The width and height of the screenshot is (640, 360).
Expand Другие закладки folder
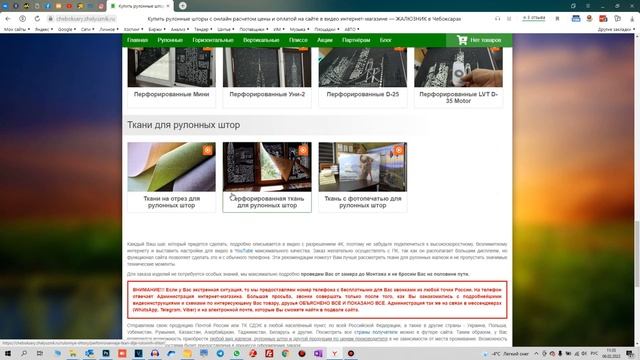coord(616,29)
